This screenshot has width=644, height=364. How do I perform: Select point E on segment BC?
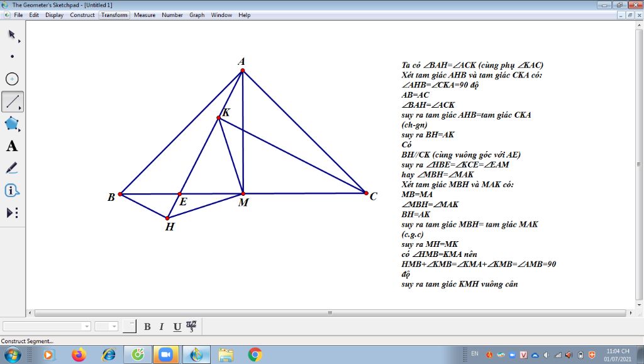click(179, 194)
